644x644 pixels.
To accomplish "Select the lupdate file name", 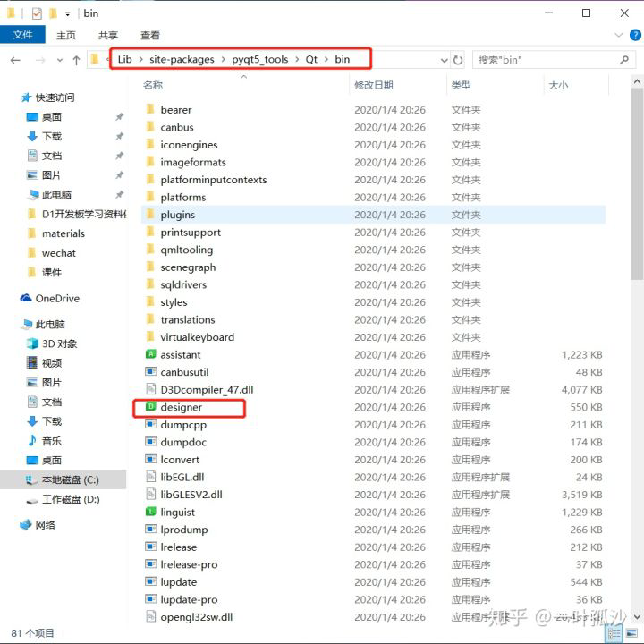I will 179,582.
